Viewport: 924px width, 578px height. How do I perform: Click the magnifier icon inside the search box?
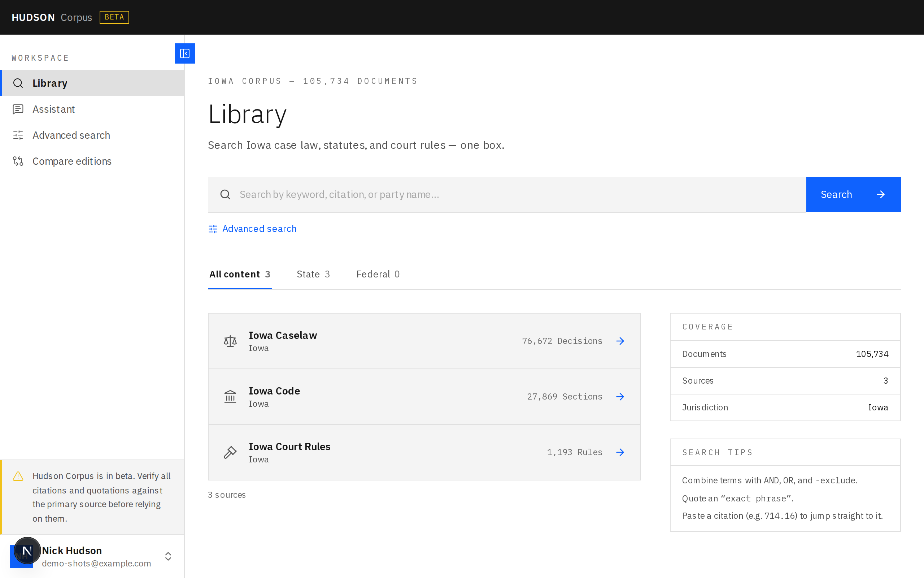[x=225, y=195]
